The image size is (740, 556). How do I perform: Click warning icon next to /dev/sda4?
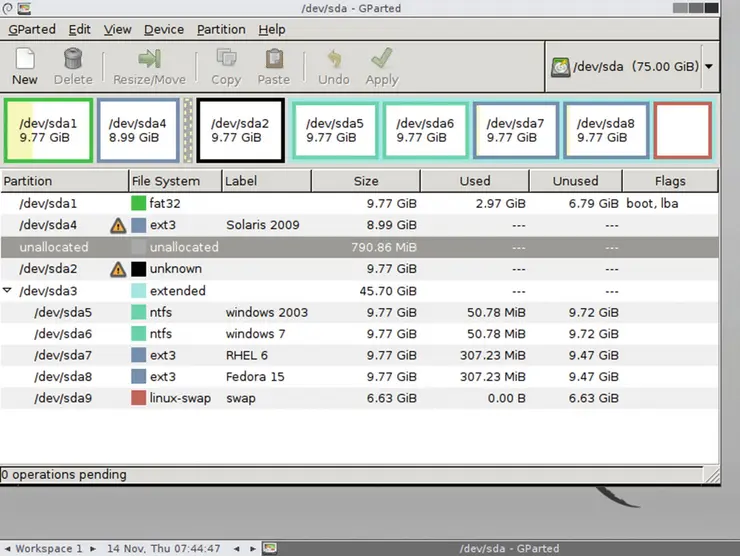(118, 225)
